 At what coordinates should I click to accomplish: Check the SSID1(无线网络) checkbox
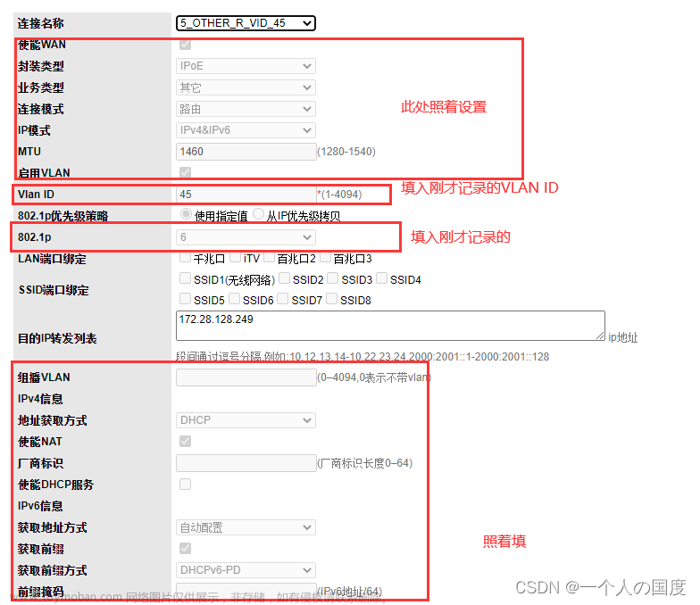186,278
